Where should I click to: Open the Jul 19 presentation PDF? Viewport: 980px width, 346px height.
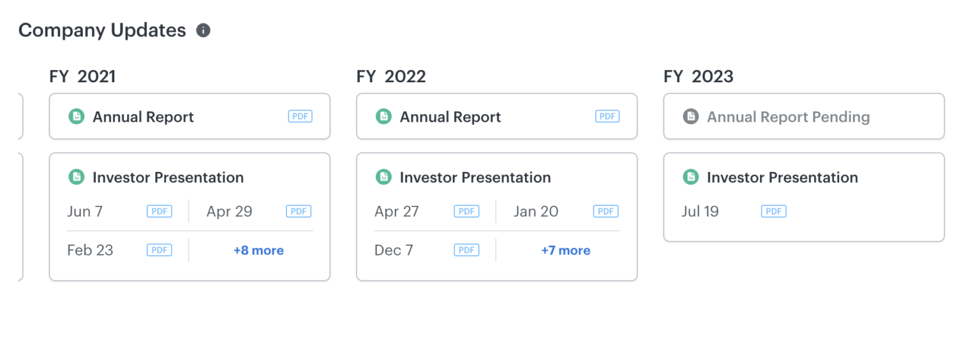774,212
